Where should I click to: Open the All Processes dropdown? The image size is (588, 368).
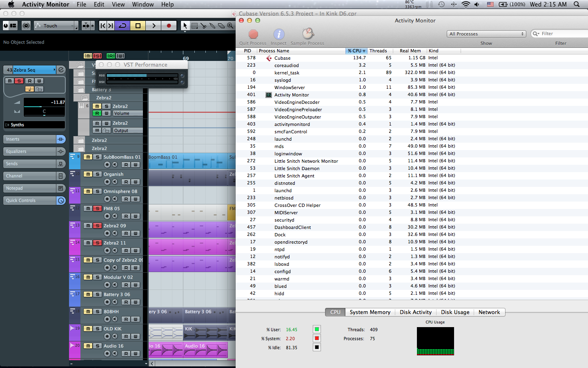click(486, 34)
